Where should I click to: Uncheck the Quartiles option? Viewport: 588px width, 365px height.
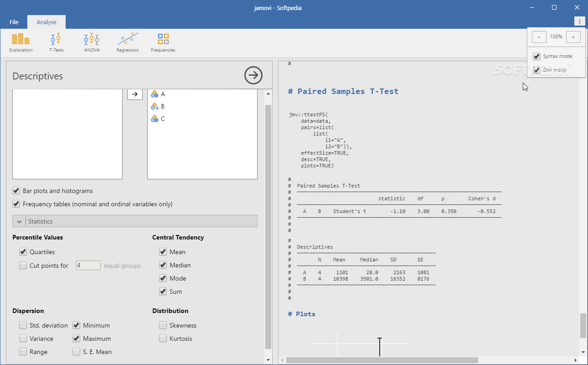(x=23, y=252)
